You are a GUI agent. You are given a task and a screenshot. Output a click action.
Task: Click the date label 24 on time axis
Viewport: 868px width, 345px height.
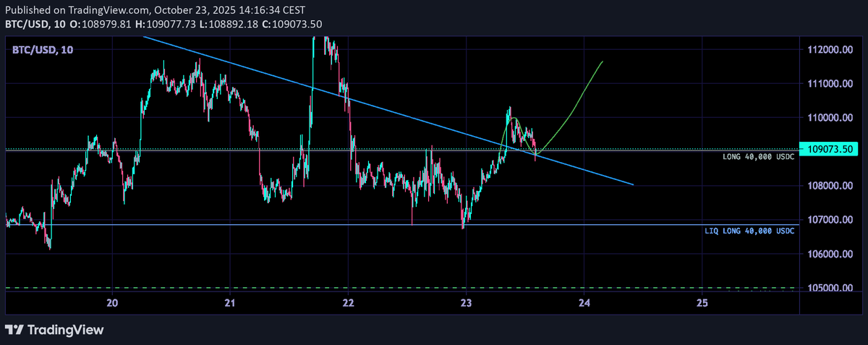584,302
